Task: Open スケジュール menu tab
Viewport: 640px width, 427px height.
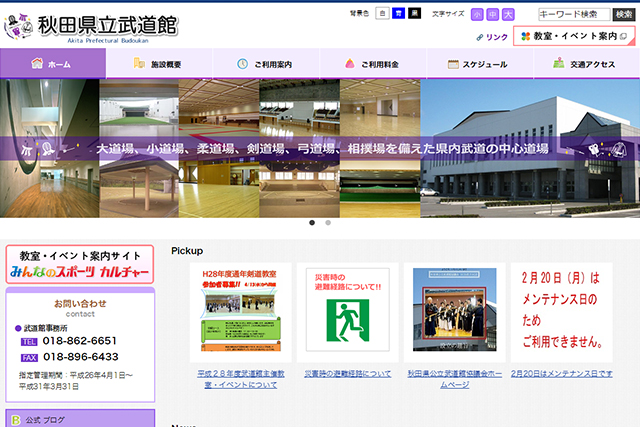Action: pyautogui.click(x=480, y=63)
